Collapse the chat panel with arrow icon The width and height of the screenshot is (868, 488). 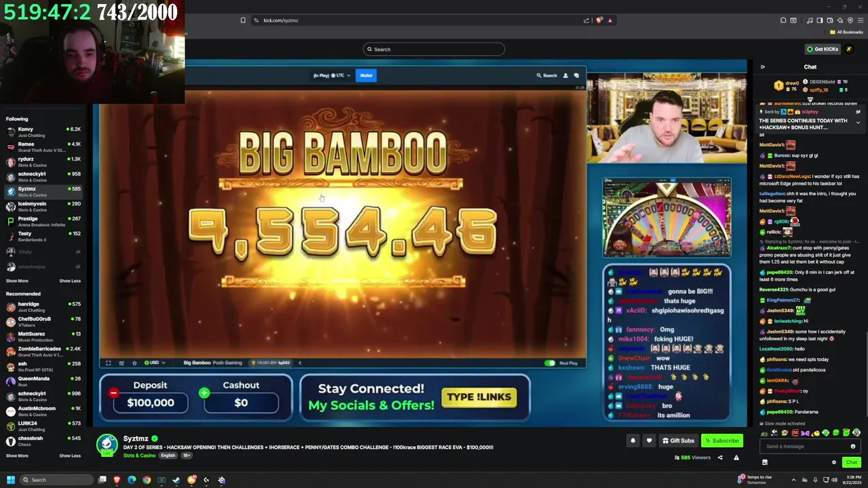click(763, 67)
